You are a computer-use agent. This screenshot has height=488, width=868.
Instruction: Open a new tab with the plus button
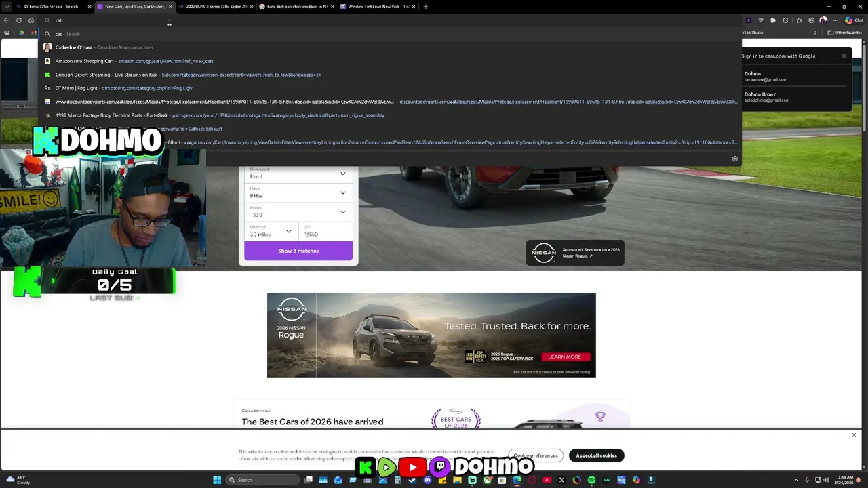[426, 7]
